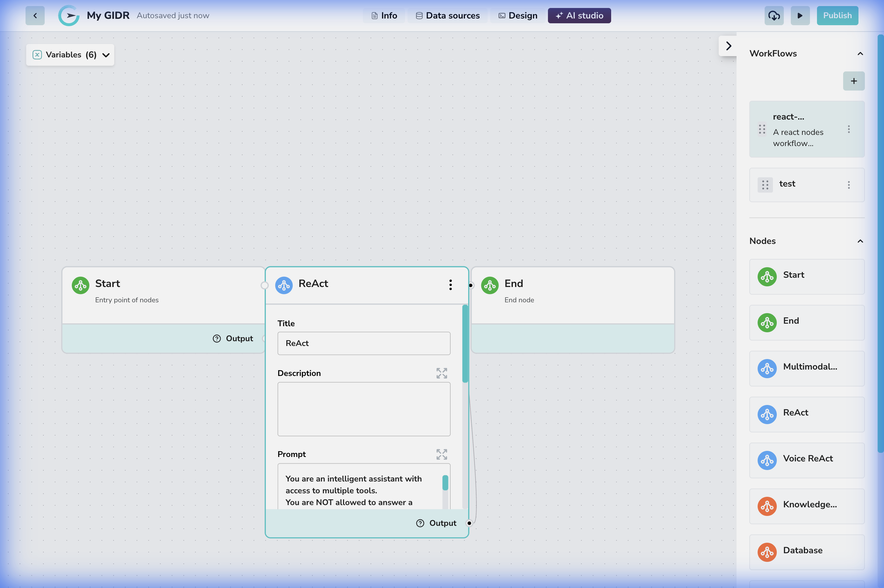Switch to the Data sources tab
Viewport: 884px width, 588px height.
[447, 15]
